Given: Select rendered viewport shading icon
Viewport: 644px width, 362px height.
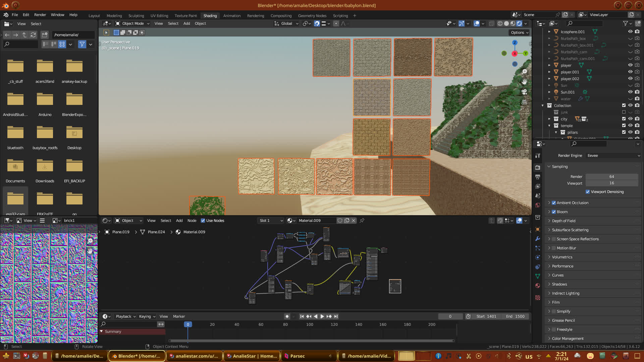Looking at the screenshot, I should pos(519,23).
